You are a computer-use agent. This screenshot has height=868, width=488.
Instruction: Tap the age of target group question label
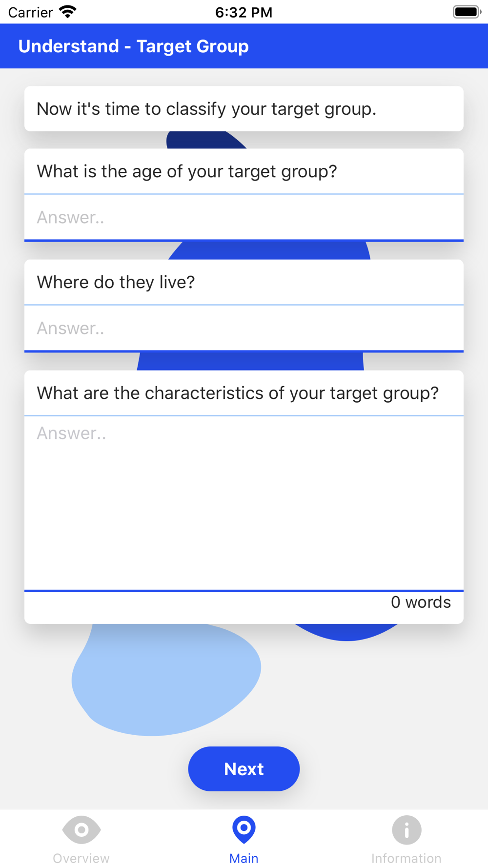tap(187, 171)
